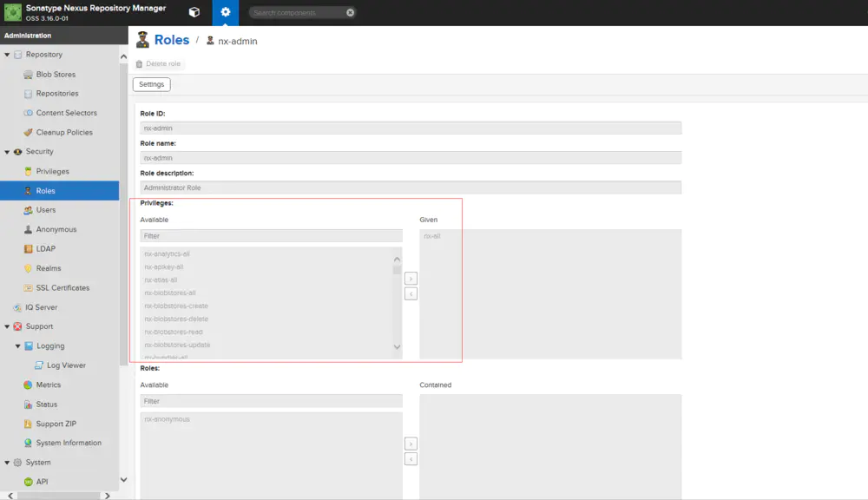Open IQ Server icon in sidebar
868x500 pixels.
coord(17,307)
